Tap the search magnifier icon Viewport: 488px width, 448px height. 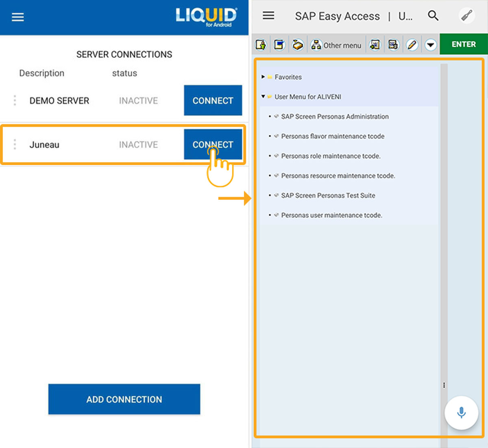pos(433,16)
